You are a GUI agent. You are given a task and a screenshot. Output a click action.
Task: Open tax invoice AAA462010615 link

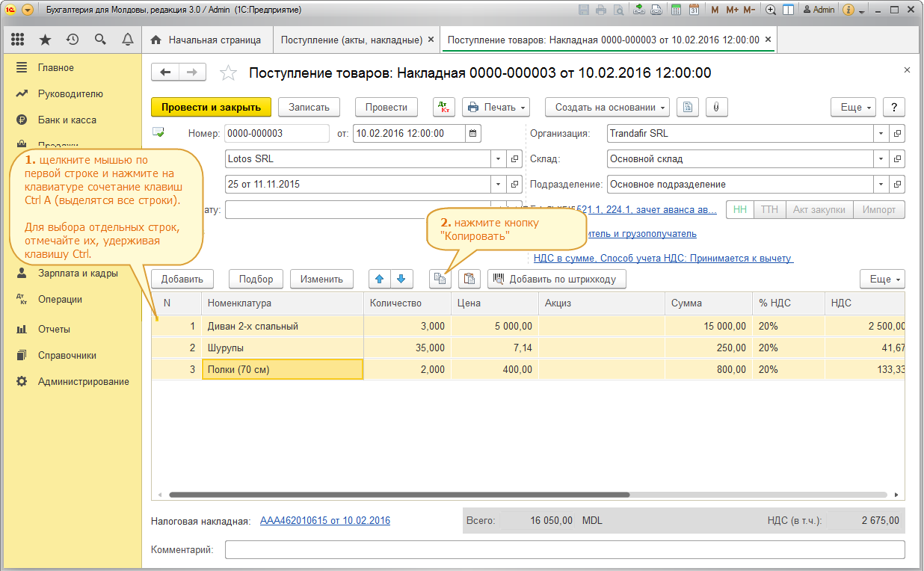(x=324, y=520)
